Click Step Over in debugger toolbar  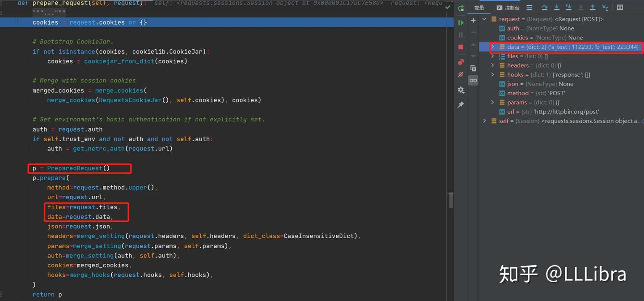(x=544, y=8)
